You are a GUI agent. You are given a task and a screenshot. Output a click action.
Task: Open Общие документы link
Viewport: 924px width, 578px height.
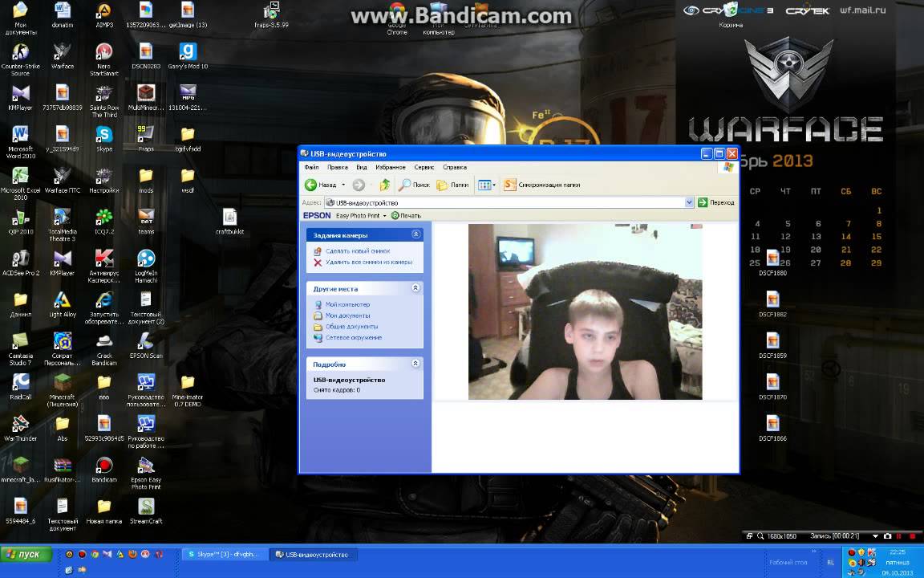[x=351, y=326]
